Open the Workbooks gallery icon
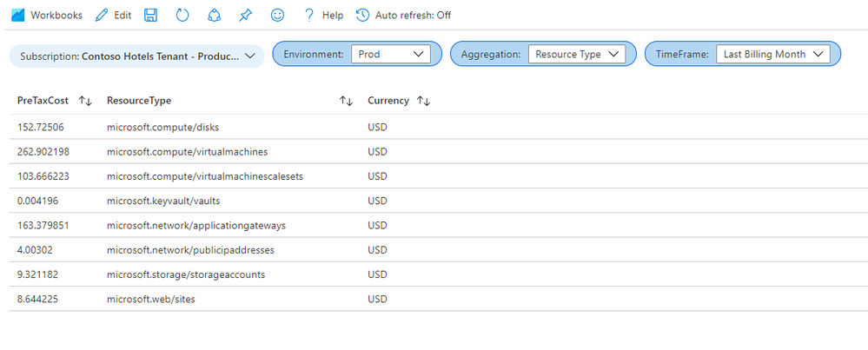 click(x=17, y=16)
